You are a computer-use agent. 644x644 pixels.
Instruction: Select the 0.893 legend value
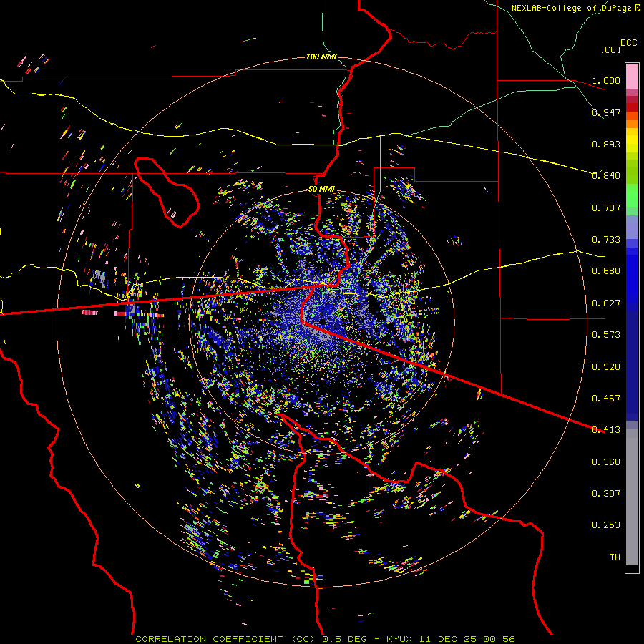[606, 144]
